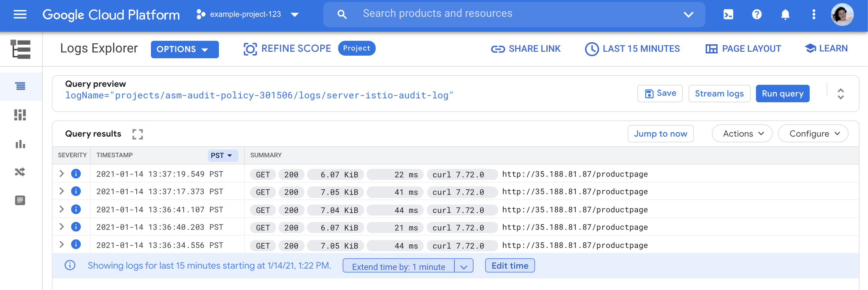This screenshot has width=868, height=290.
Task: Open Logs Dashboard sidebar icon
Action: coord(20,115)
